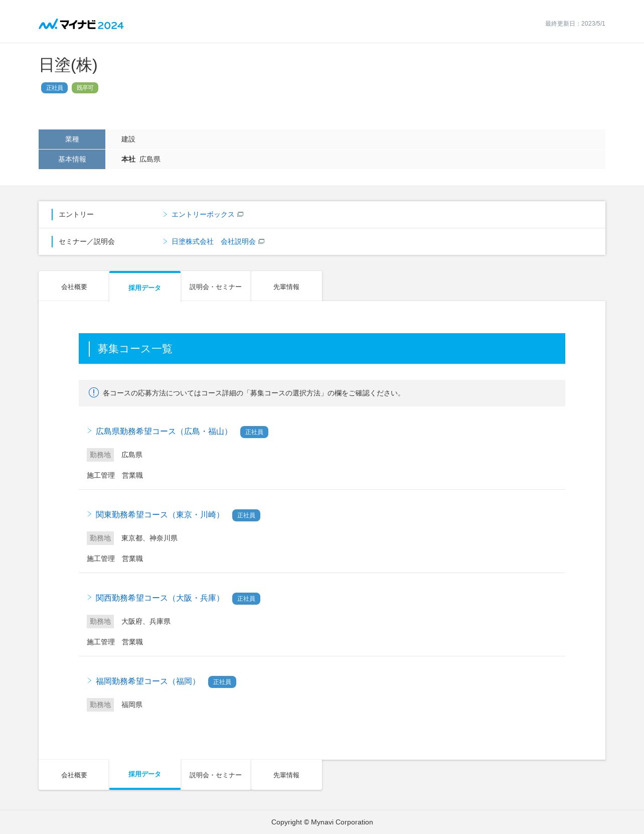Click the 建設 industry value
Screen dimensions: 644x834
point(128,139)
